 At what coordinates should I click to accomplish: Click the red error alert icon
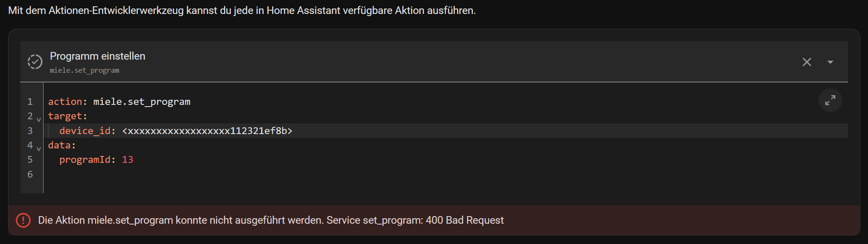point(23,220)
